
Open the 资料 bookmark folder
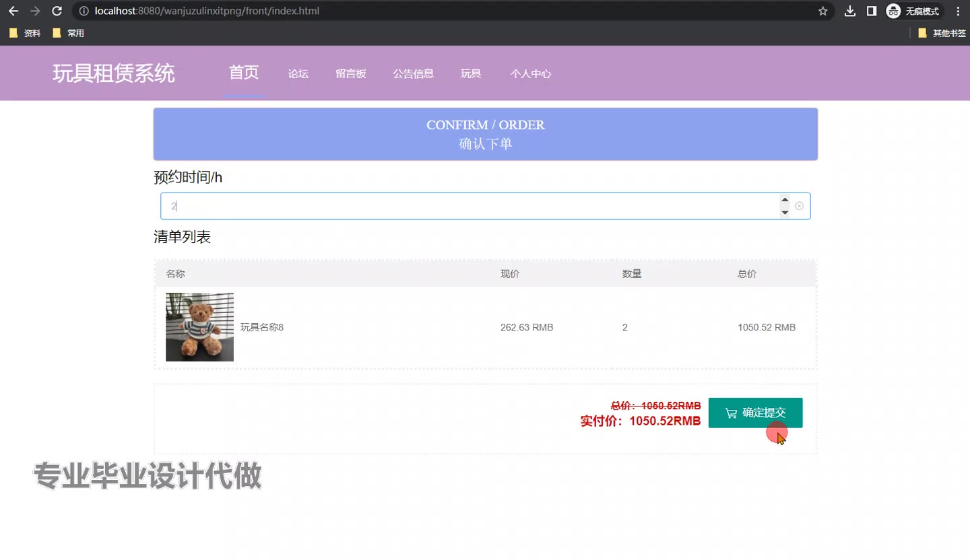(25, 33)
